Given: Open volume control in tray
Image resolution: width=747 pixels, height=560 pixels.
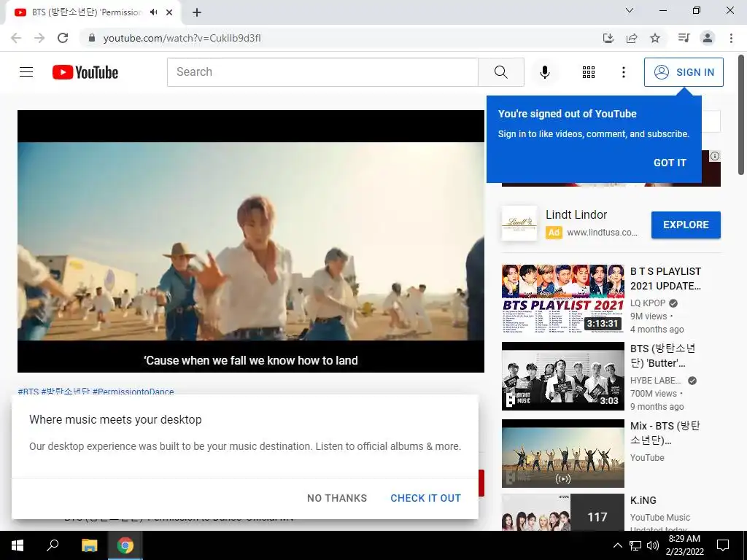Looking at the screenshot, I should coord(652,545).
